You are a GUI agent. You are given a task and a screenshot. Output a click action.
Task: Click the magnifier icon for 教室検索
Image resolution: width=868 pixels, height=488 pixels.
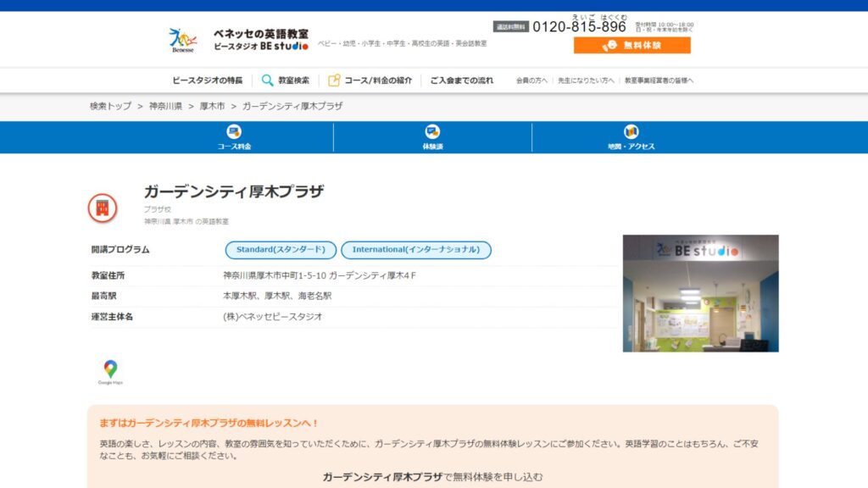[x=267, y=80]
